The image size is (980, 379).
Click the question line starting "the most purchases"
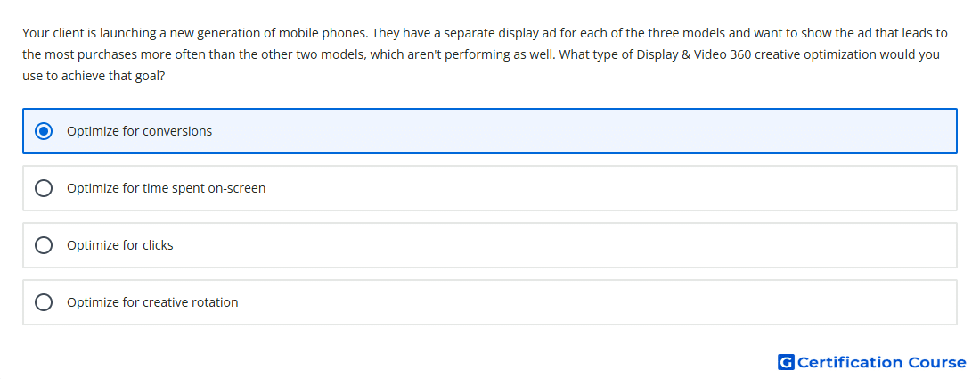[481, 54]
